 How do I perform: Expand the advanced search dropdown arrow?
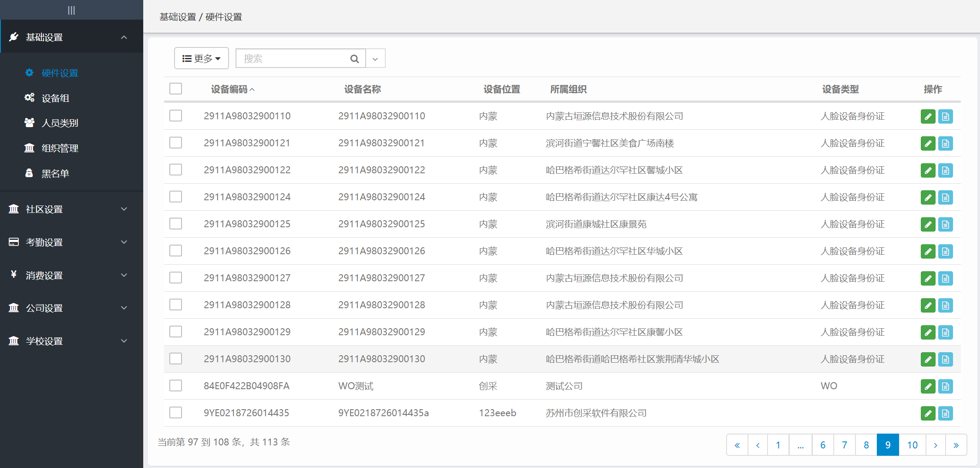(375, 59)
